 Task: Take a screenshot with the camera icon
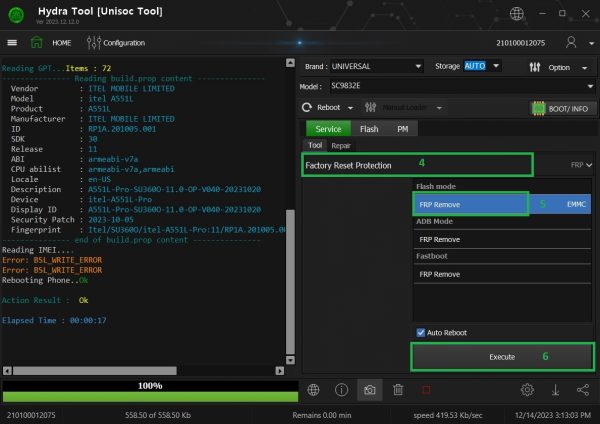coord(370,390)
